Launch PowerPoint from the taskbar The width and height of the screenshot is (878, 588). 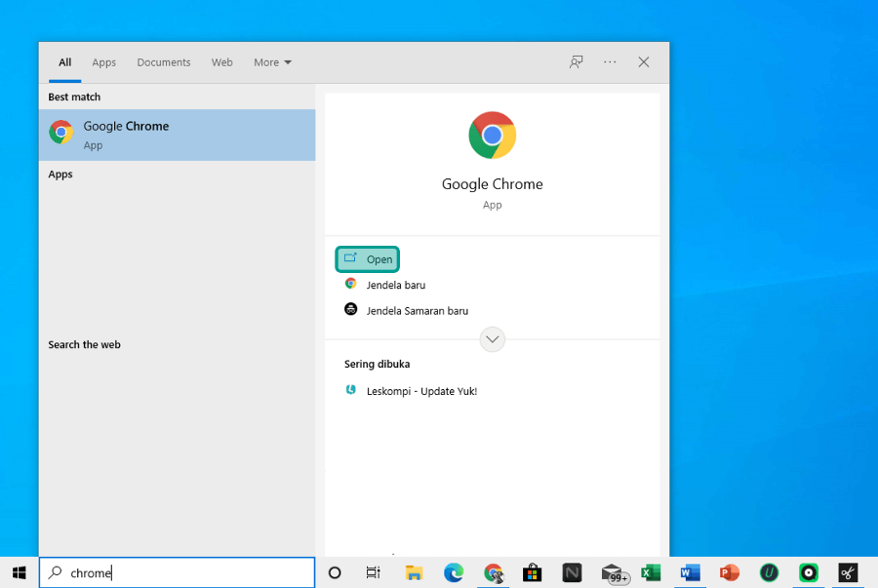tap(730, 573)
